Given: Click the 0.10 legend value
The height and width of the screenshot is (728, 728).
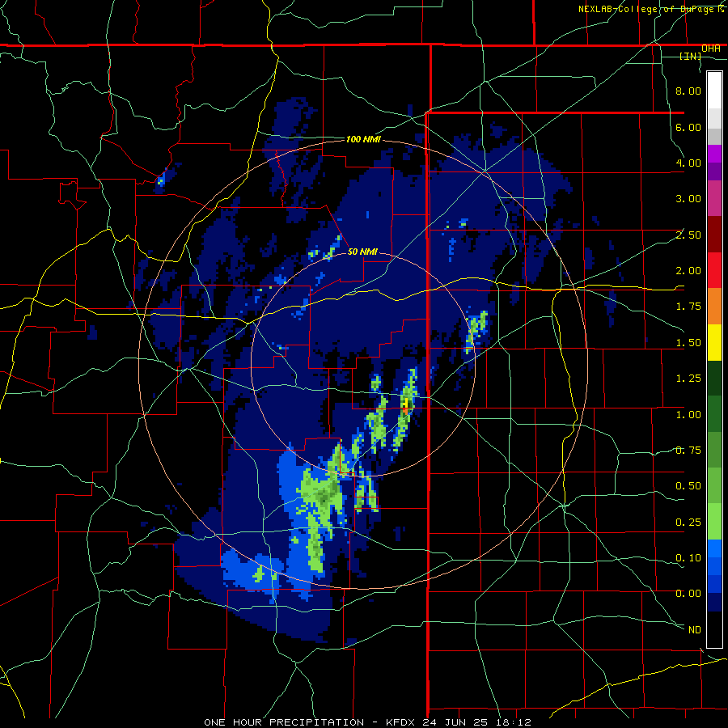Looking at the screenshot, I should click(x=688, y=558).
